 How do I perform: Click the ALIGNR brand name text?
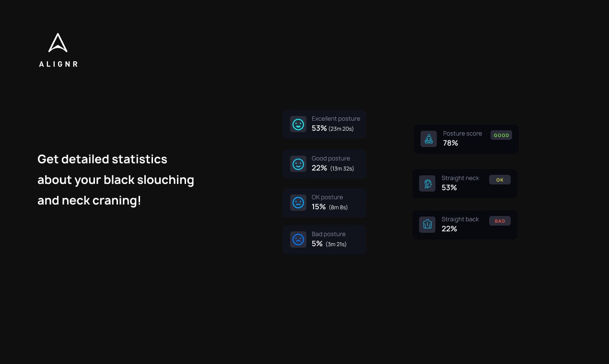[x=59, y=64]
